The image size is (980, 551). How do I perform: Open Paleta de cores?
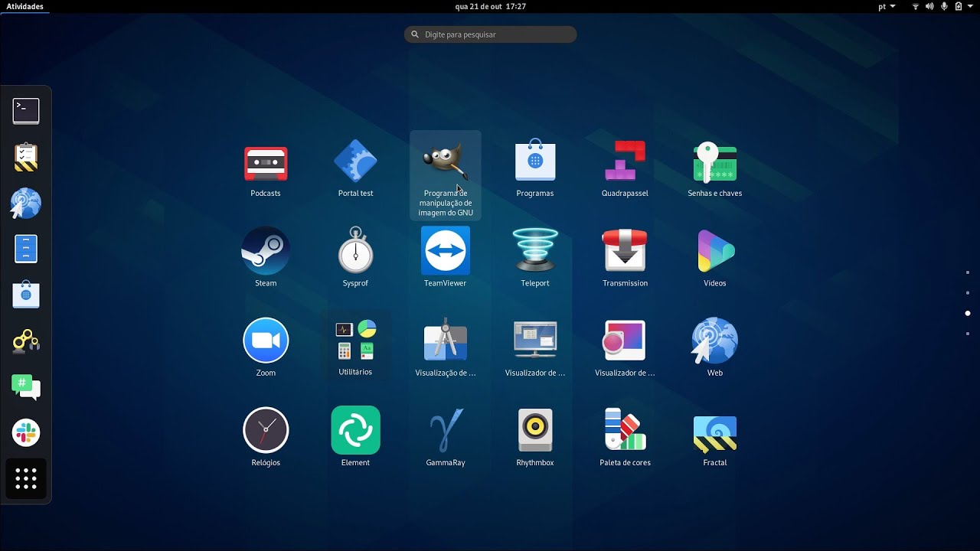coord(625,438)
